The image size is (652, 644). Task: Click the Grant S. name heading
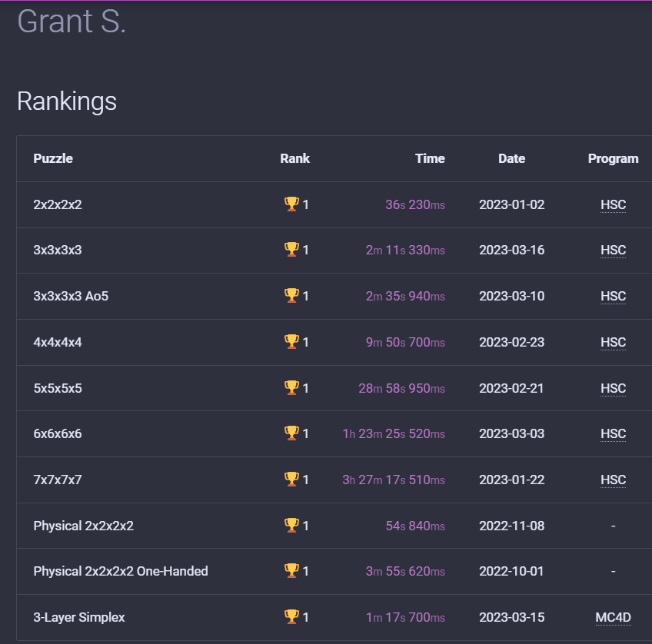tap(71, 21)
